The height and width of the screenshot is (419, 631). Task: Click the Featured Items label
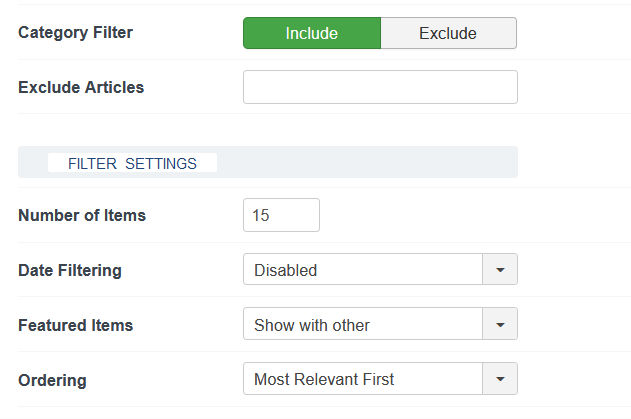[x=76, y=325]
